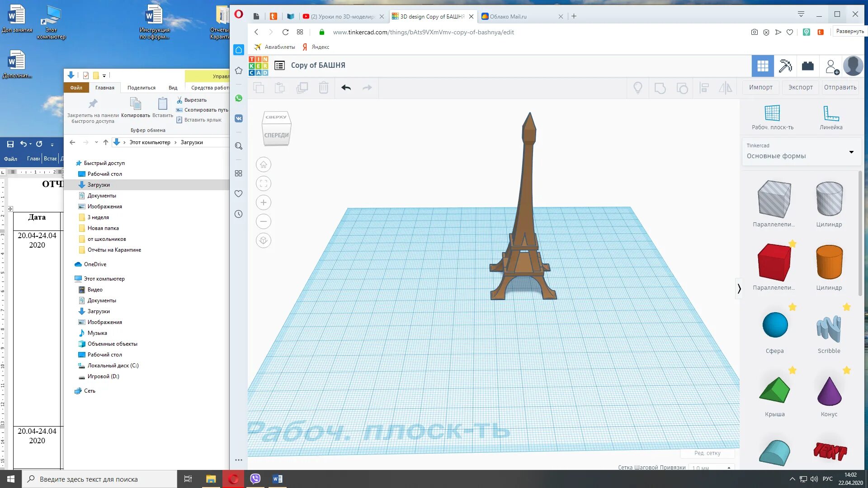
Task: Redo the action in Tinkercad
Action: tap(367, 88)
